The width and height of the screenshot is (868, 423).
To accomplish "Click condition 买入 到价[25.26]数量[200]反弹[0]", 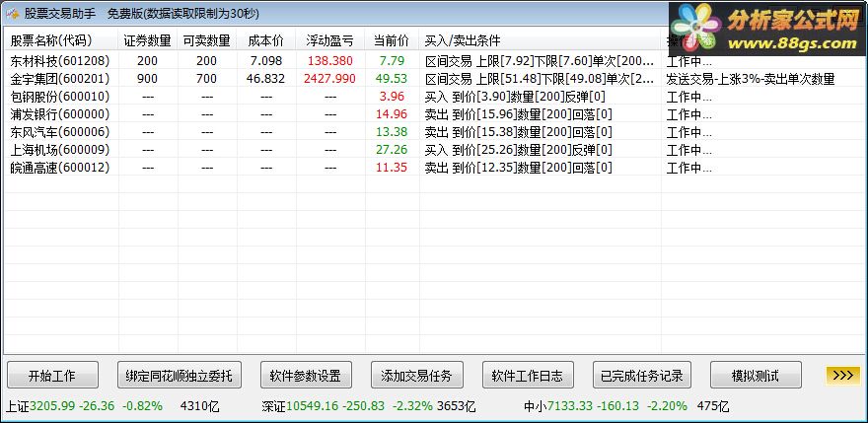I will 518,150.
